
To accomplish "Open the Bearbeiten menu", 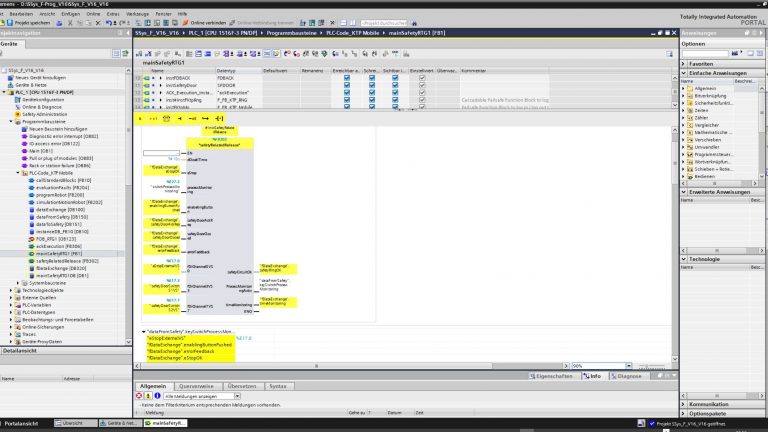I will (x=21, y=14).
